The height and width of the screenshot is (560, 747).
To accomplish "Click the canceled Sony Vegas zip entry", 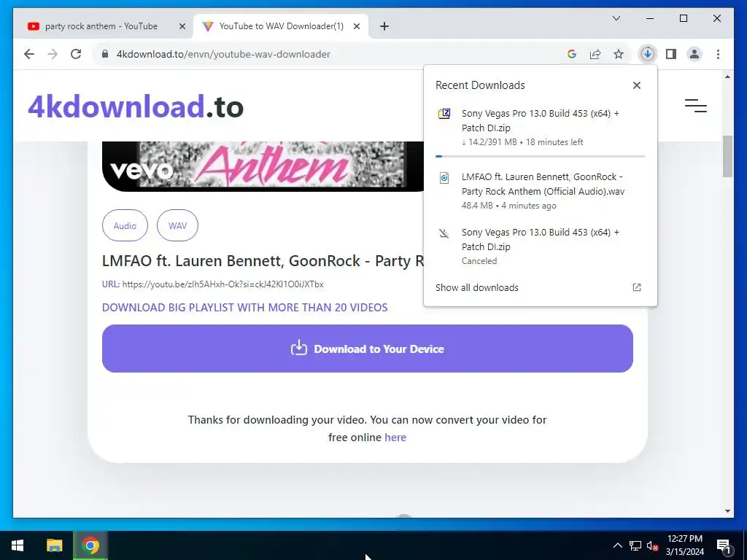I will click(x=541, y=246).
